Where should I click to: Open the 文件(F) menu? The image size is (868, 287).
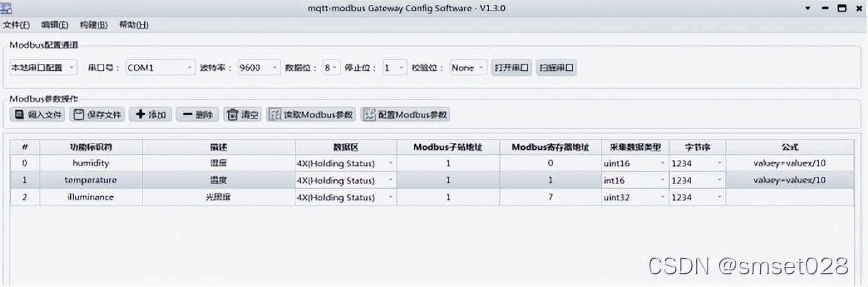click(16, 25)
